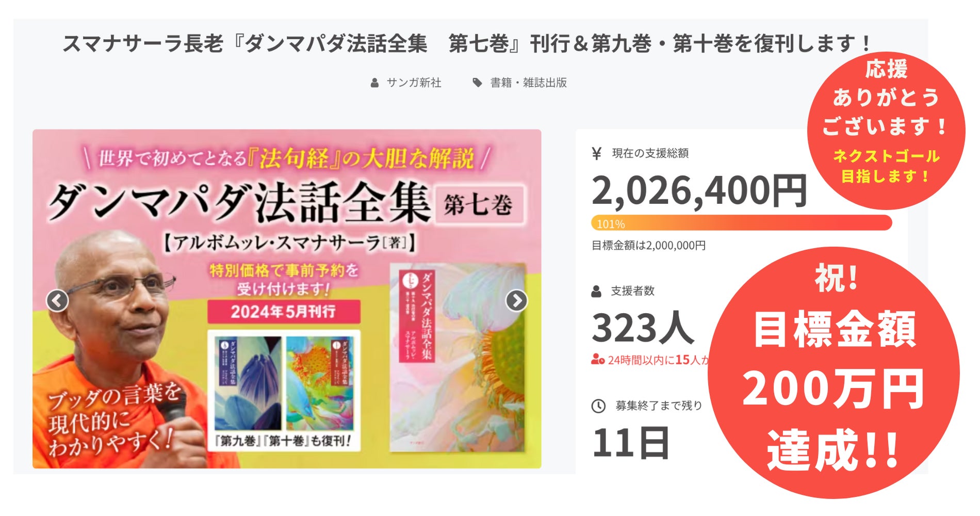Image resolution: width=980 pixels, height=516 pixels.
Task: Click the 2,026,400円 total amount
Action: (699, 191)
